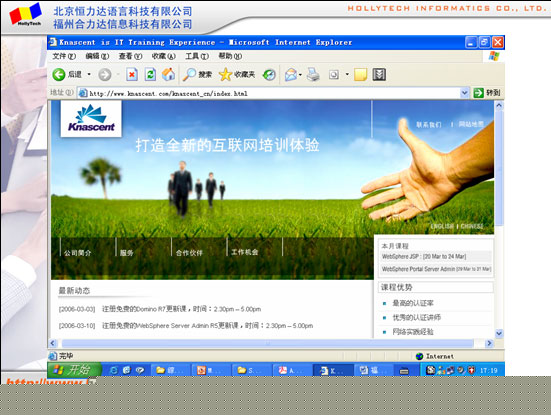Viewport: 551px width, 415px height.
Task: Open the 文件 (File) menu
Action: pos(64,56)
